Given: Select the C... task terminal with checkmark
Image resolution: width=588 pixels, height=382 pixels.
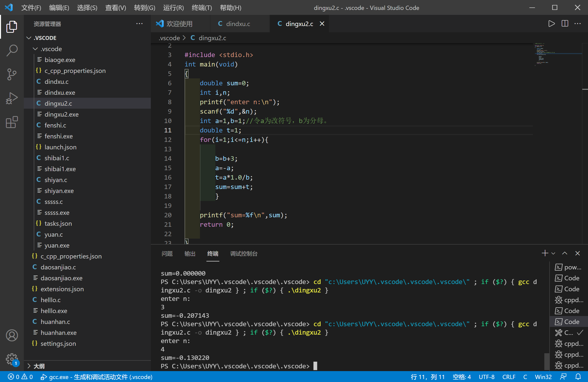Looking at the screenshot, I should 569,333.
